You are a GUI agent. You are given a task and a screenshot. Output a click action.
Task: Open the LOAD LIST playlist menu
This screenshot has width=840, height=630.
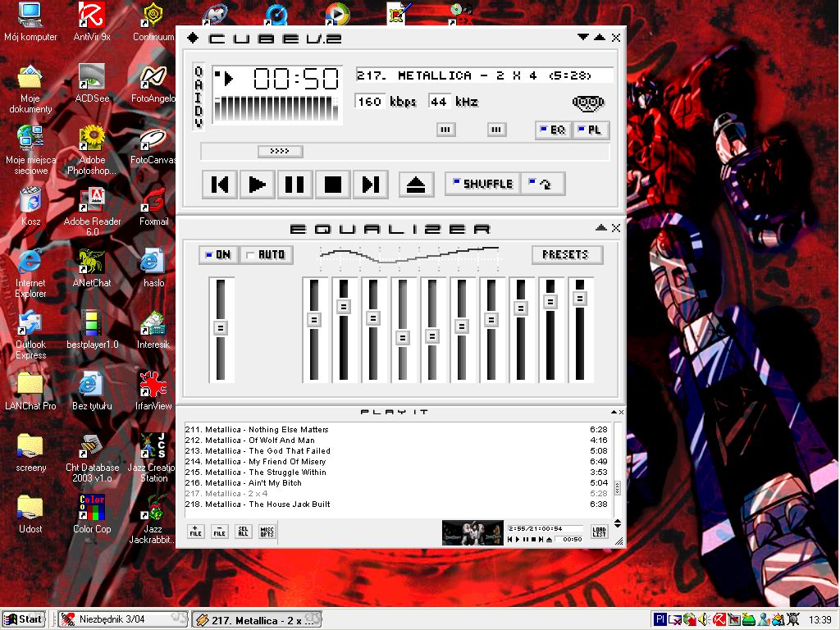pos(599,532)
